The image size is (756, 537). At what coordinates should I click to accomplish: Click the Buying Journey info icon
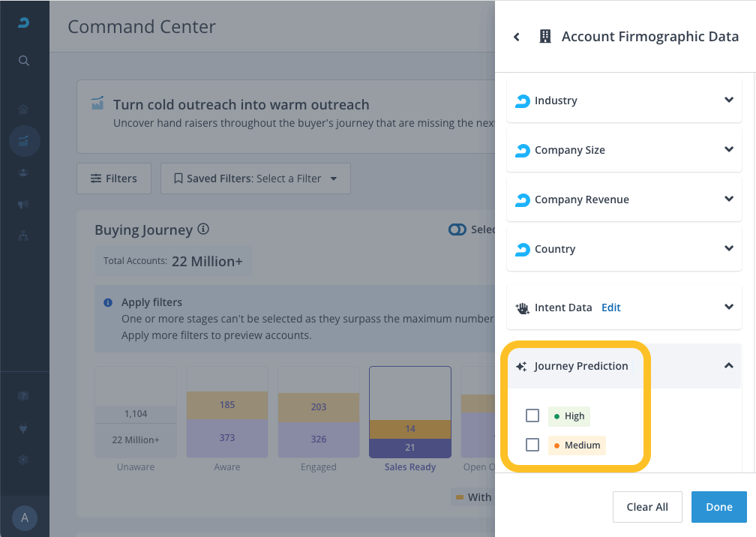(203, 229)
